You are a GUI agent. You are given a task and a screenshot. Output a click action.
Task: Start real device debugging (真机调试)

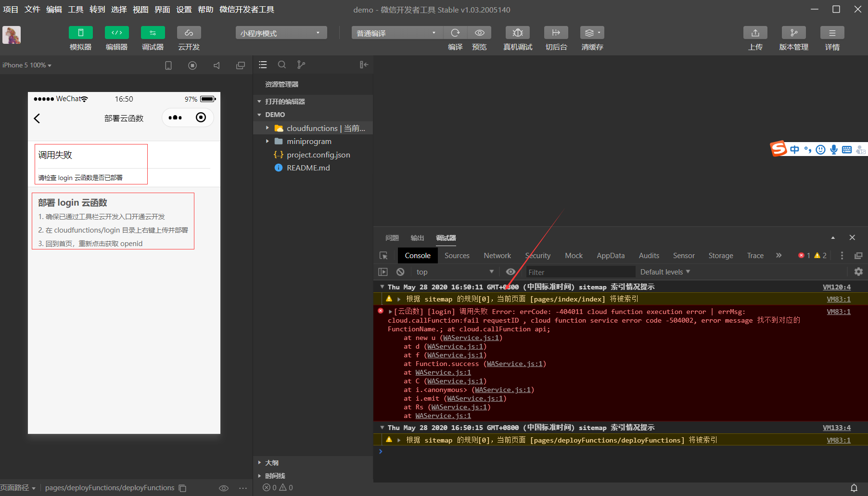tap(518, 33)
